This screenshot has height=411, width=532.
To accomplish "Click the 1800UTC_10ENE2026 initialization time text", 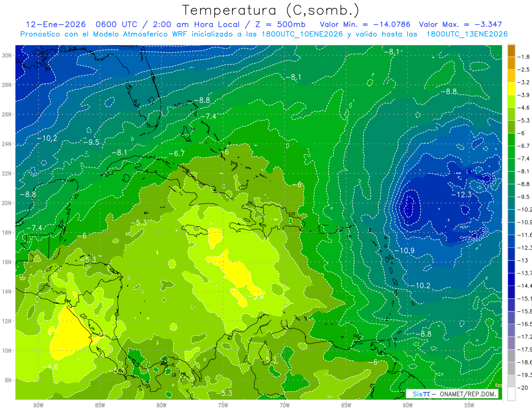I will [302, 34].
